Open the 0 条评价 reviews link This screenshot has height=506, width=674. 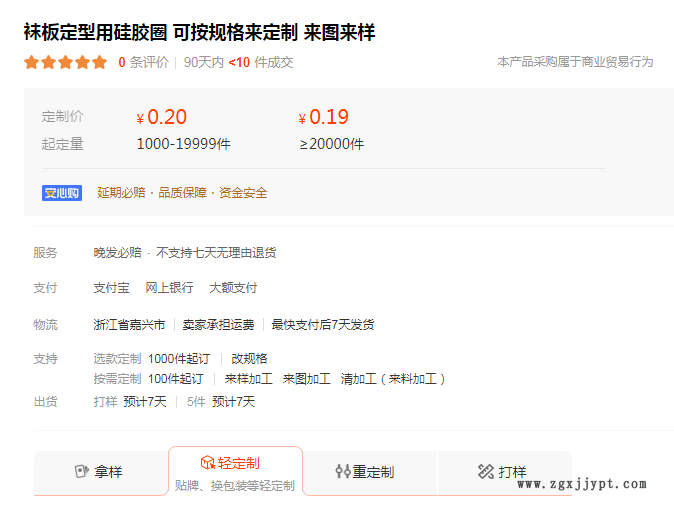point(143,62)
